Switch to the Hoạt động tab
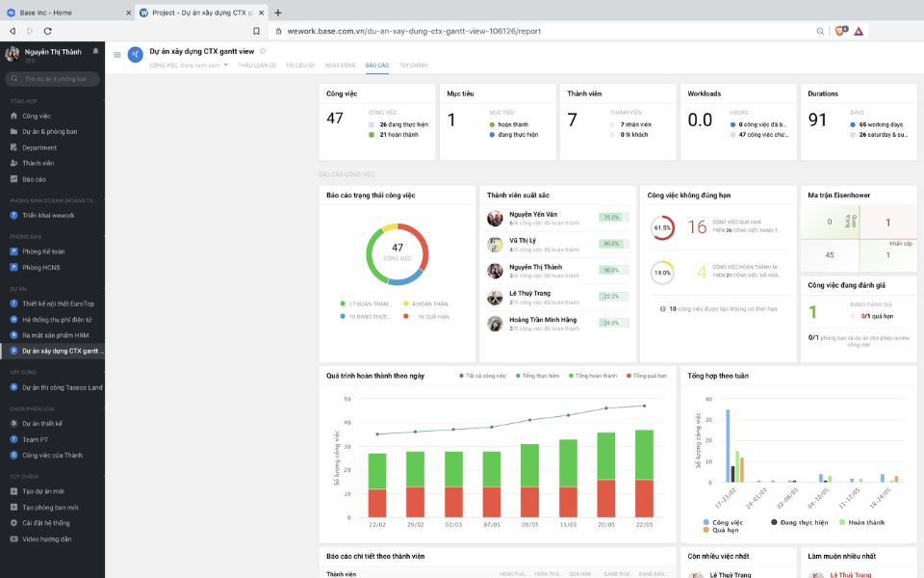Viewport: 924px width, 578px height. (x=340, y=66)
